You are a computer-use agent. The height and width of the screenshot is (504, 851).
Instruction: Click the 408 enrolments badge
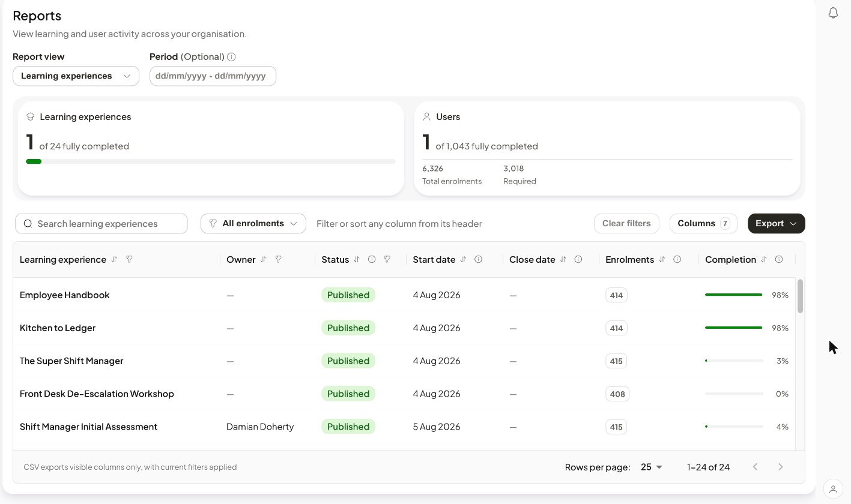point(617,394)
